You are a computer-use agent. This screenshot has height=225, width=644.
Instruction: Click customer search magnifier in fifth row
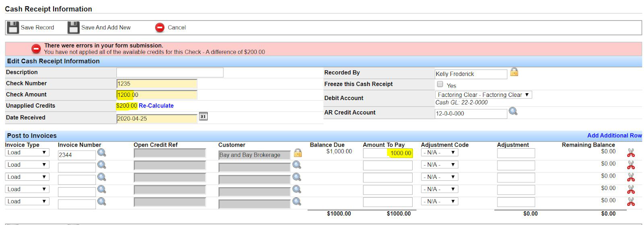297,201
